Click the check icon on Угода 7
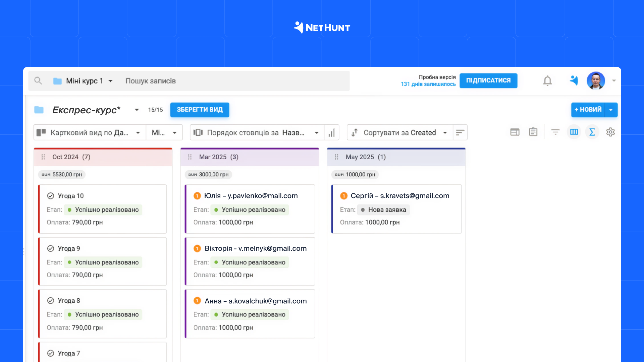Screen dimensions: 644x362 [51, 353]
